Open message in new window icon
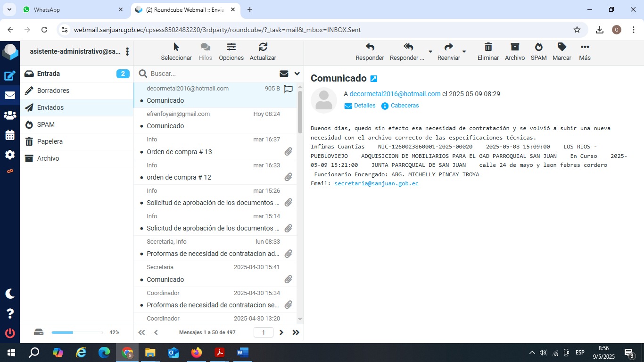 click(374, 79)
